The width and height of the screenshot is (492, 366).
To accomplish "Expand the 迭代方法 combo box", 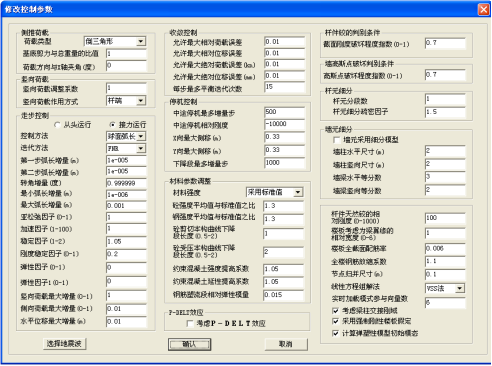I will [126, 148].
